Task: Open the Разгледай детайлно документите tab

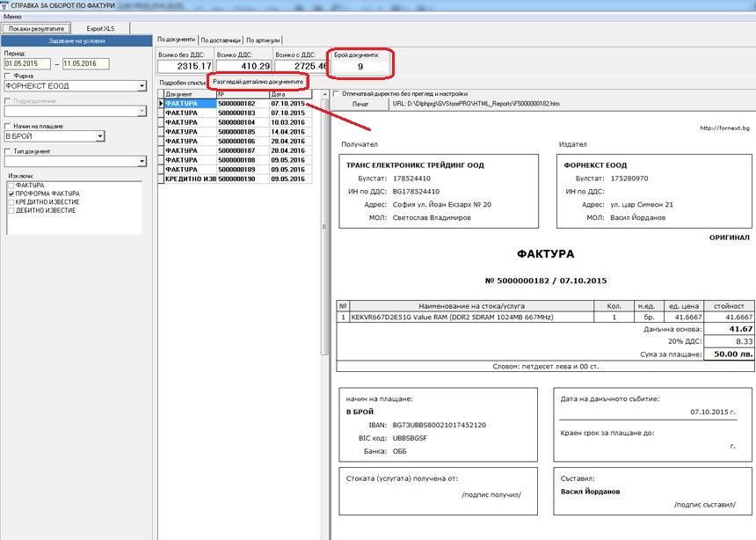Action: point(258,82)
